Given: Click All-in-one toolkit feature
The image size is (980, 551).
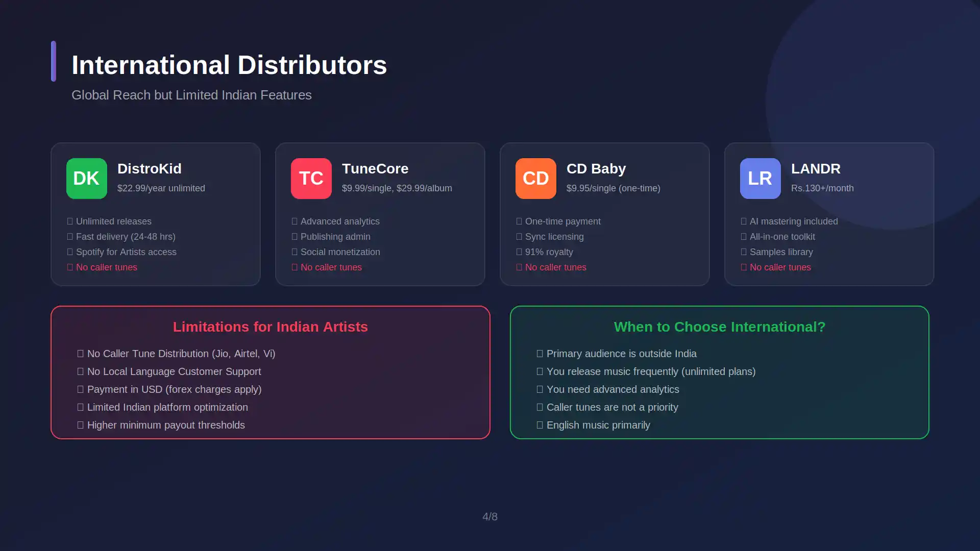Looking at the screenshot, I should pyautogui.click(x=778, y=237).
